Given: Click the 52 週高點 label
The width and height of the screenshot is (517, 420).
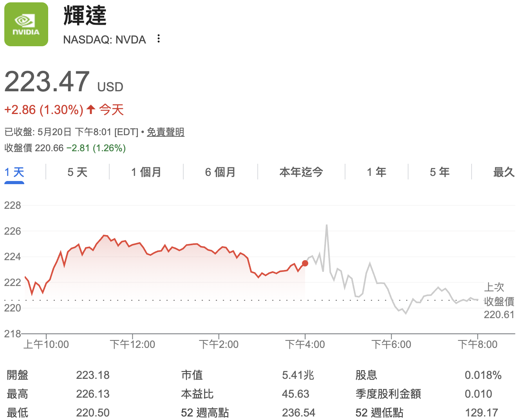Looking at the screenshot, I should 205,413.
